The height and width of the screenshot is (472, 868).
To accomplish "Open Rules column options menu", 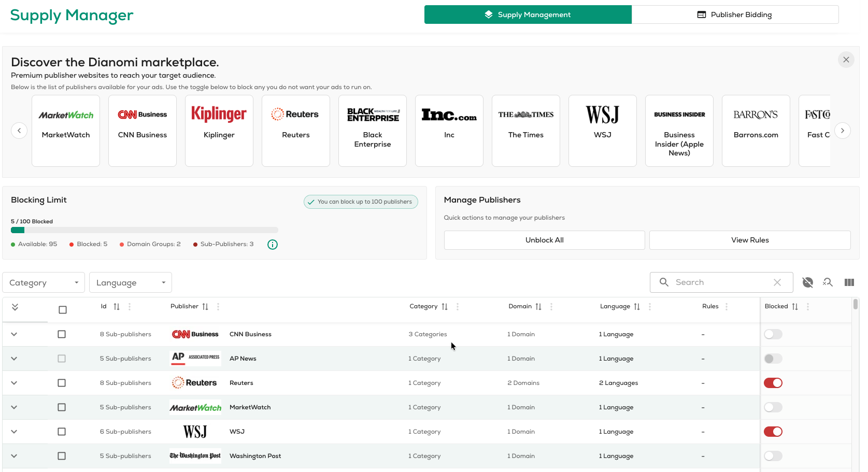I will tap(727, 307).
